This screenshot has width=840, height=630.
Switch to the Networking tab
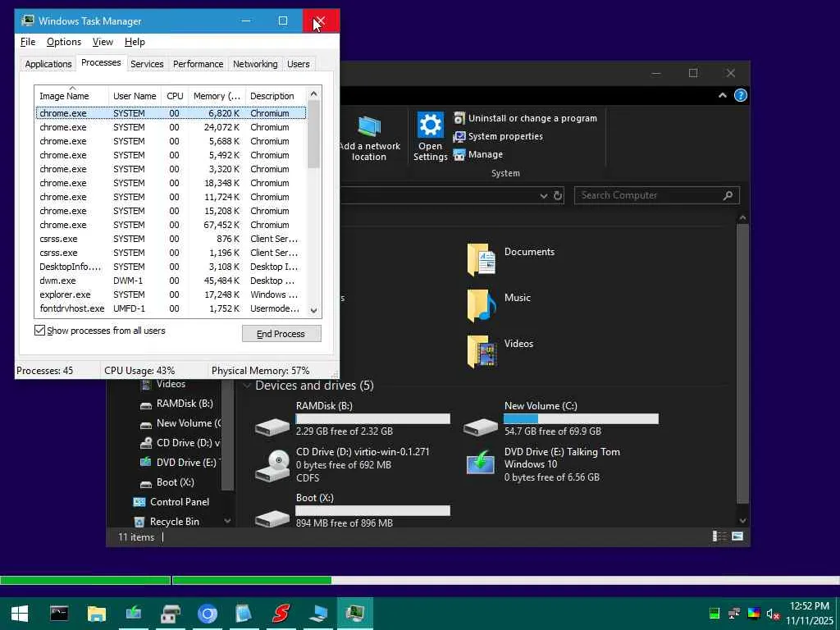(255, 64)
